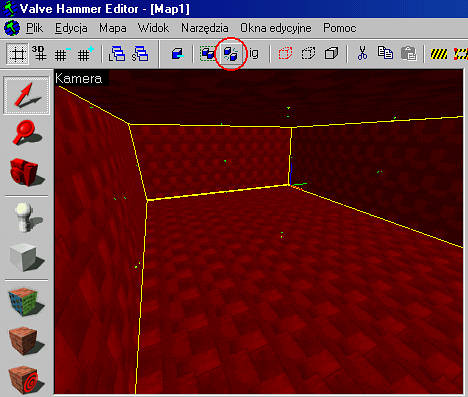Select the red arrow Selection tool
Screen dimensions: 468x397
point(26,95)
